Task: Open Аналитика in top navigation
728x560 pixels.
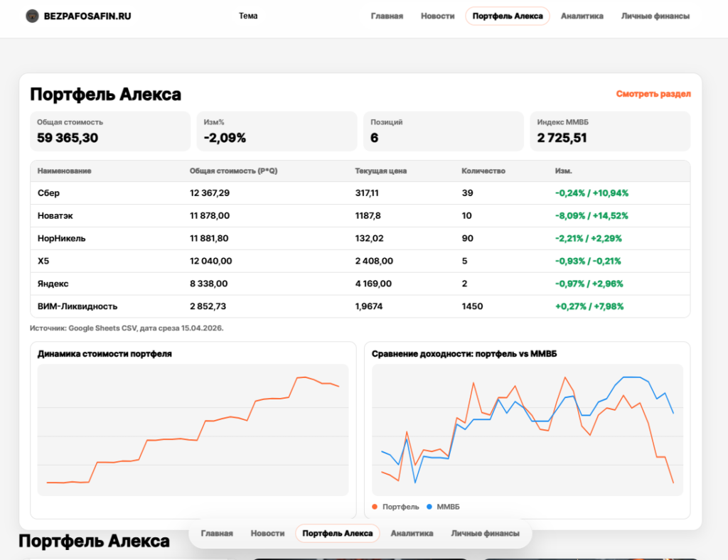Action: (x=582, y=16)
